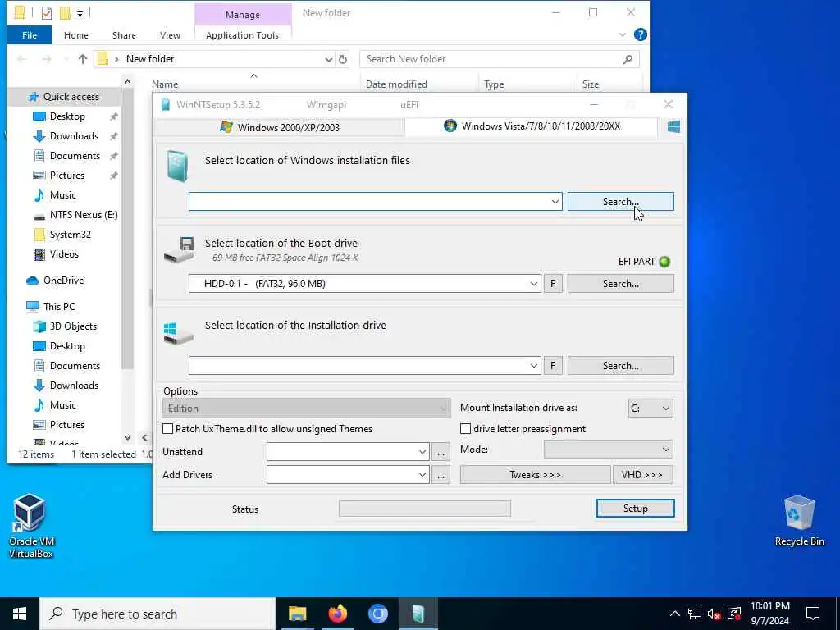Click the Installation files box icon
This screenshot has width=840, height=630.
point(177,166)
